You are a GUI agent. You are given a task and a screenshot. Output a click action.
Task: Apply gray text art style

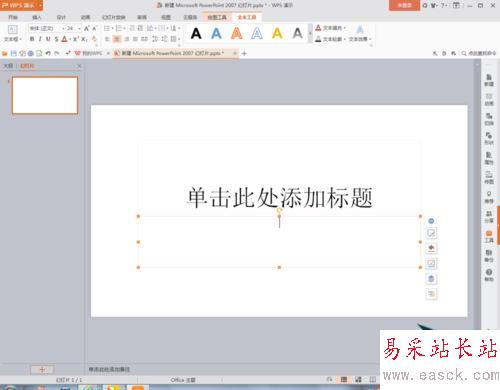pyautogui.click(x=298, y=33)
